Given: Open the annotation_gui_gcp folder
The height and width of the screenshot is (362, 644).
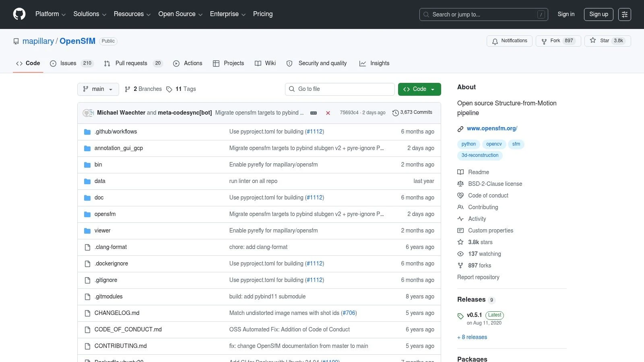Looking at the screenshot, I should click(x=119, y=148).
